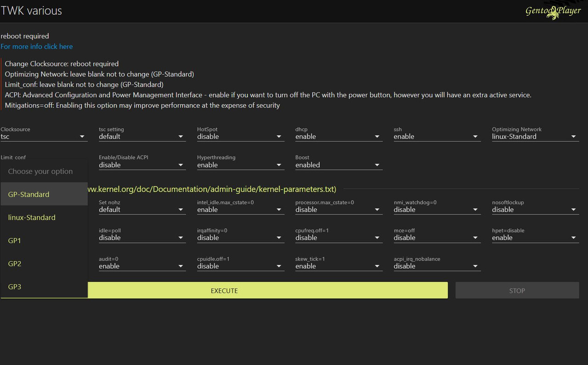Select GP-Standard in the Limit_conf list
This screenshot has height=365, width=588.
pos(44,194)
